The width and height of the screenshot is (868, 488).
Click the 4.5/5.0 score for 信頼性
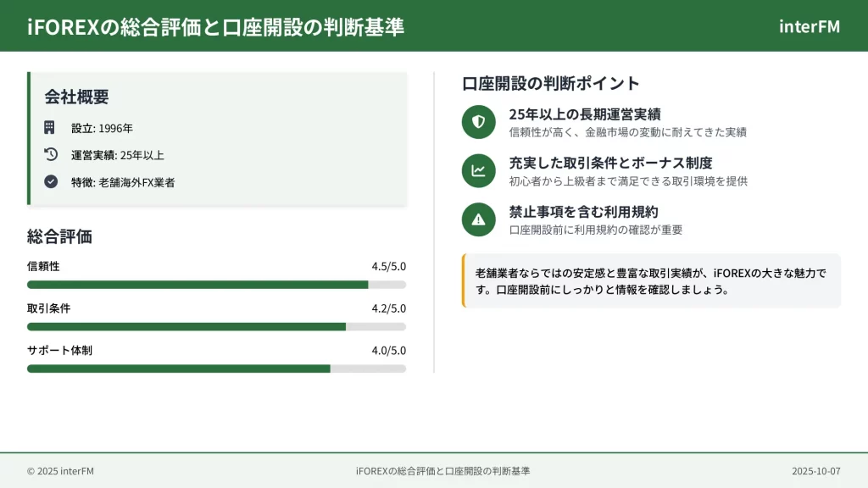pyautogui.click(x=388, y=266)
